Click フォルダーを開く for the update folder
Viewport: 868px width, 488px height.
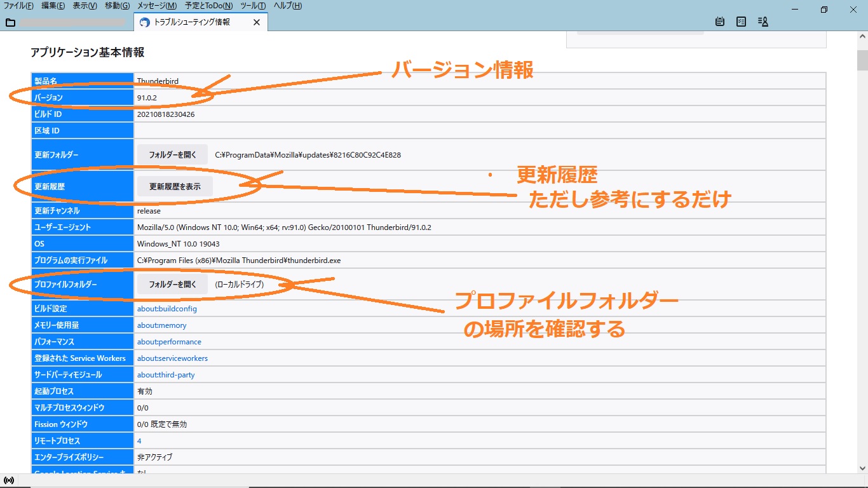[172, 154]
